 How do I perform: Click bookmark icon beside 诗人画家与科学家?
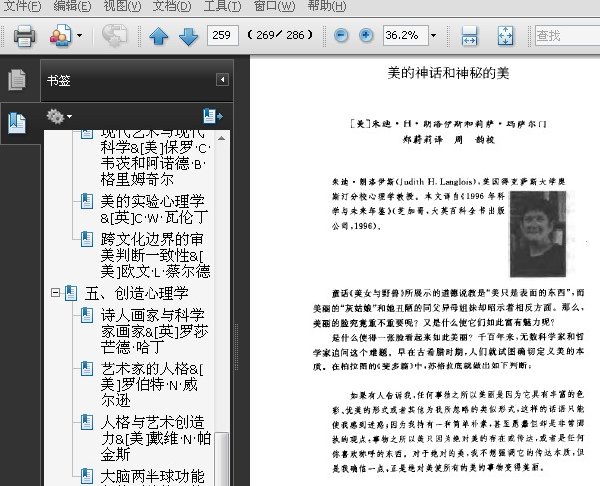(x=86, y=315)
